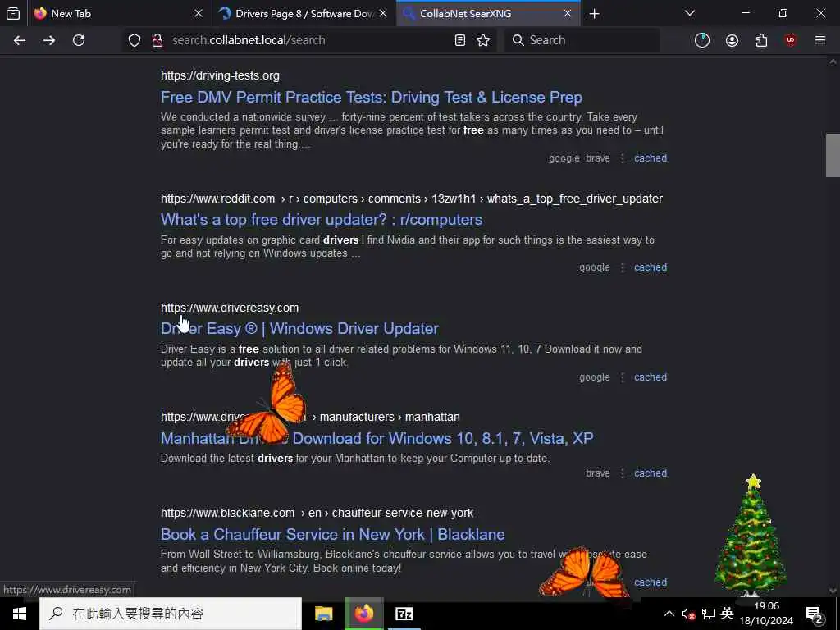The height and width of the screenshot is (630, 840).
Task: Click the scrollbar up arrow
Action: (833, 62)
